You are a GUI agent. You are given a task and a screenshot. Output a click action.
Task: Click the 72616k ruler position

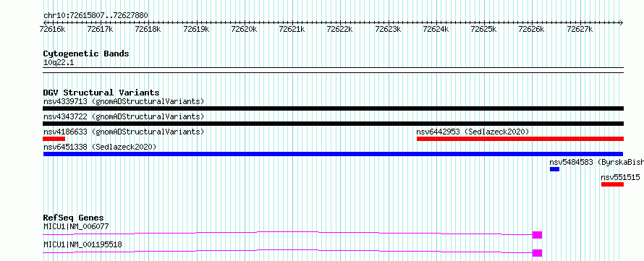(52, 29)
